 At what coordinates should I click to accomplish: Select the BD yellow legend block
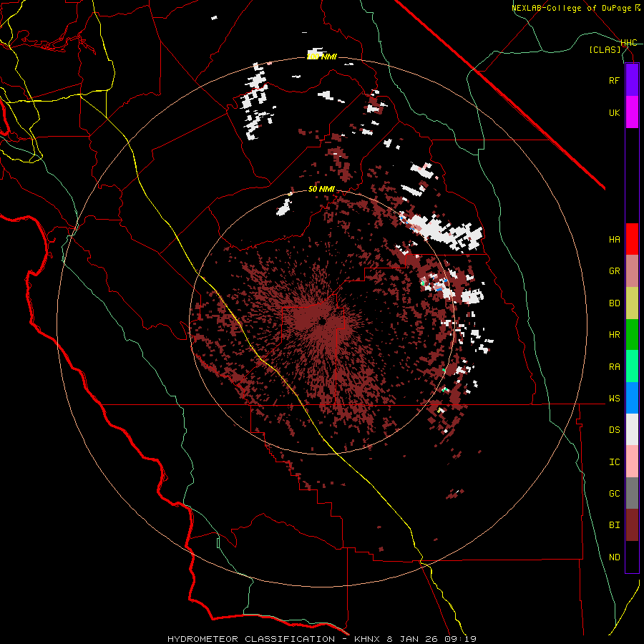tap(632, 303)
